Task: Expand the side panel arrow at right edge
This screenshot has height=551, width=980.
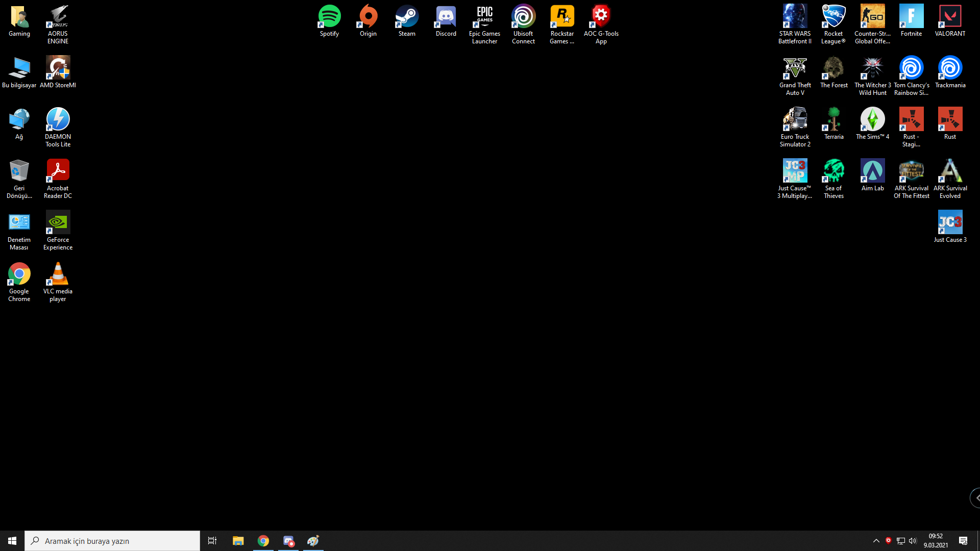Action: pos(976,498)
